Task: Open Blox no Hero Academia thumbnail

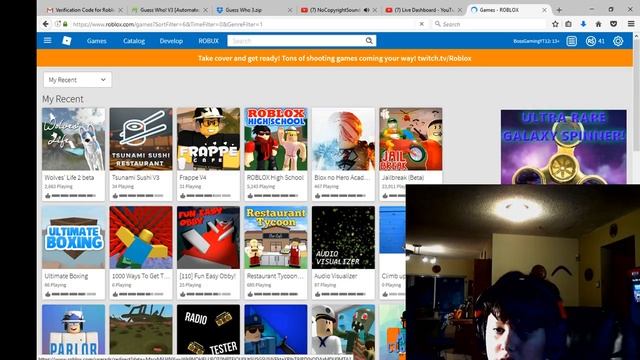Action: click(343, 139)
